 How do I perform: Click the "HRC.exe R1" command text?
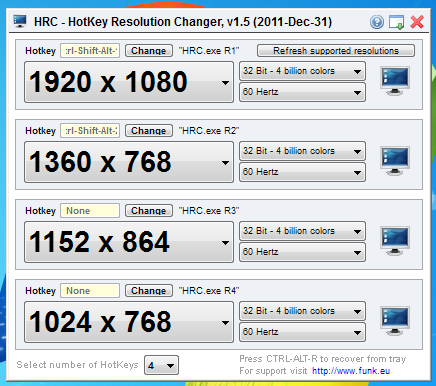[x=209, y=51]
